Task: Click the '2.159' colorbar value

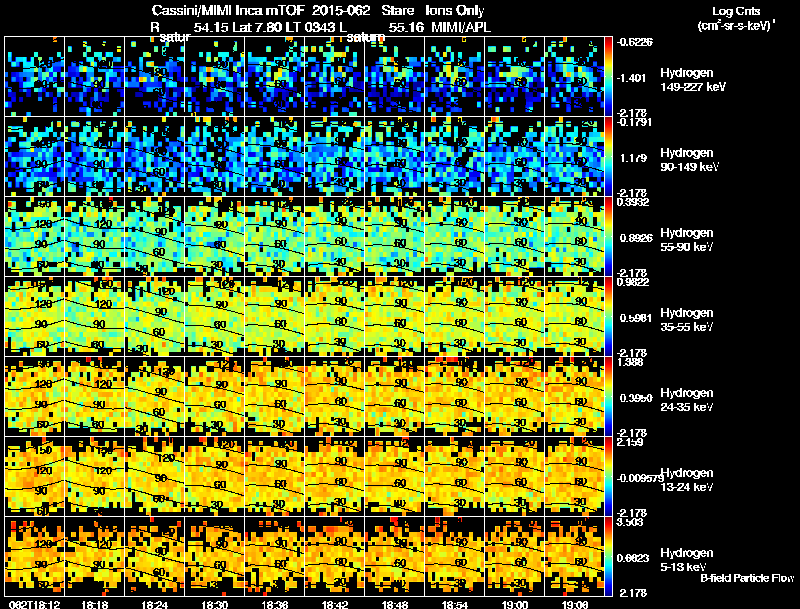Action: [x=630, y=442]
